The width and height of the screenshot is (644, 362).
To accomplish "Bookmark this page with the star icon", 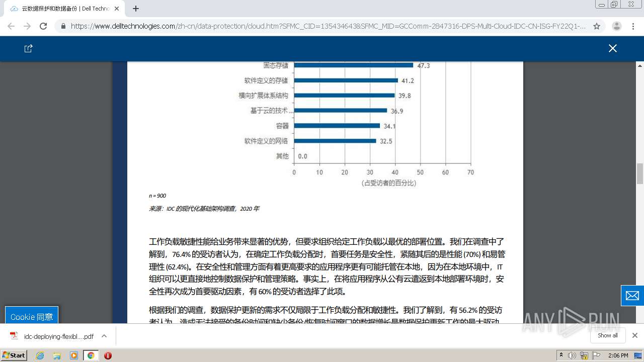I will tap(597, 26).
